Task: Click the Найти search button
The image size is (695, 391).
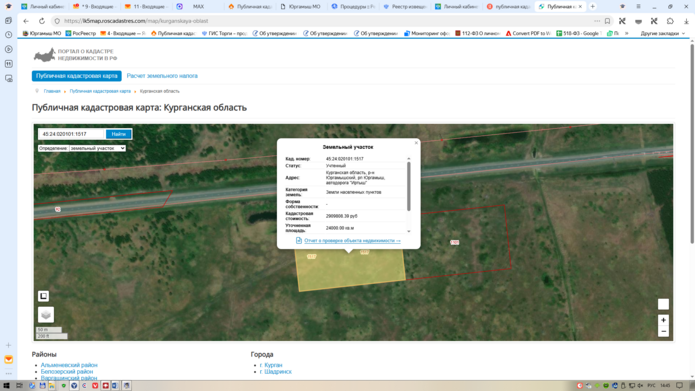Action: (x=118, y=134)
